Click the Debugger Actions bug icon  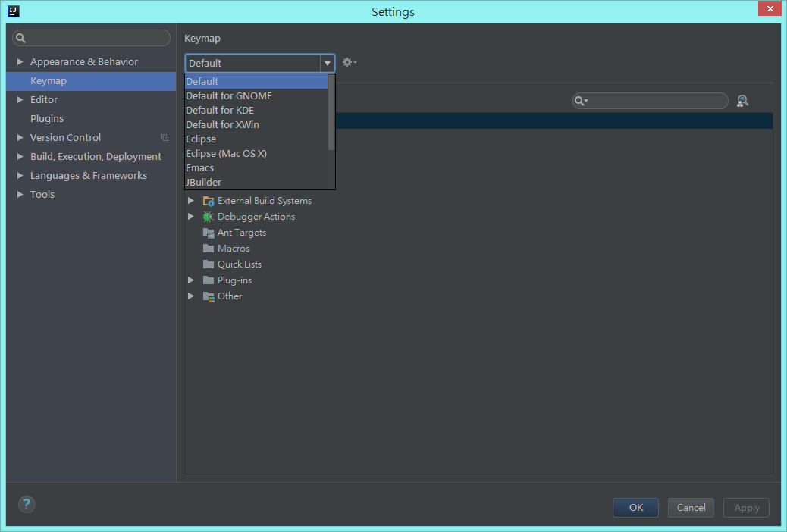pos(209,217)
